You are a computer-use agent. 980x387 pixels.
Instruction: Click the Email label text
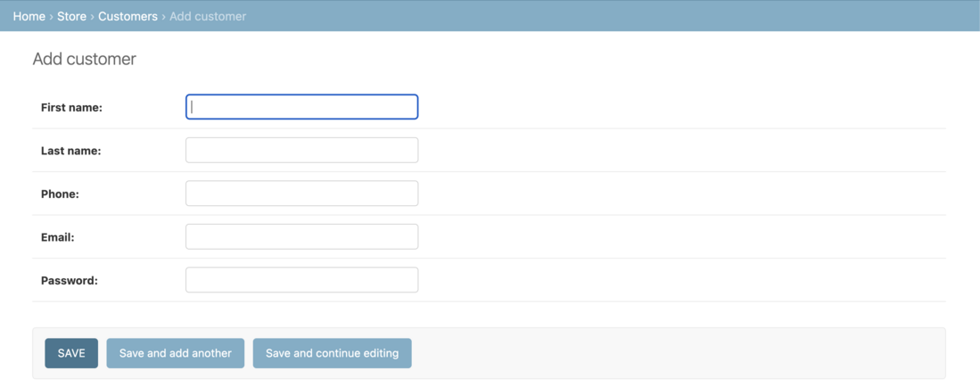(57, 237)
